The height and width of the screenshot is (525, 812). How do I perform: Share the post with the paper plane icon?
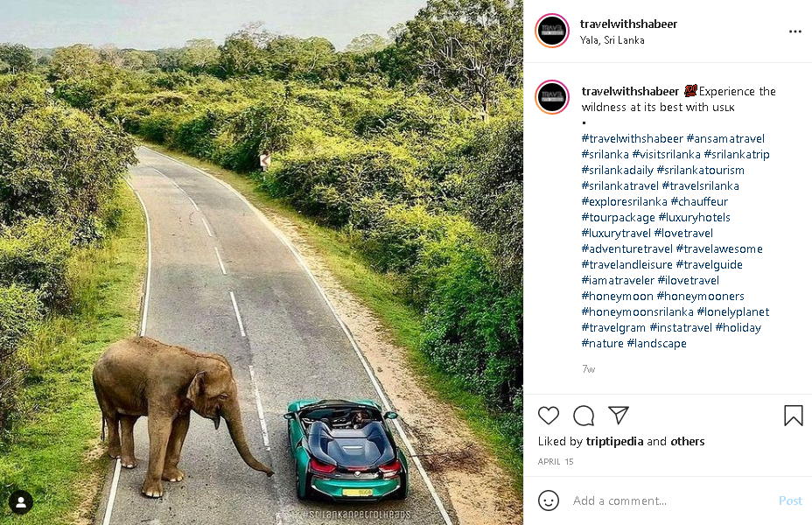tap(619, 416)
